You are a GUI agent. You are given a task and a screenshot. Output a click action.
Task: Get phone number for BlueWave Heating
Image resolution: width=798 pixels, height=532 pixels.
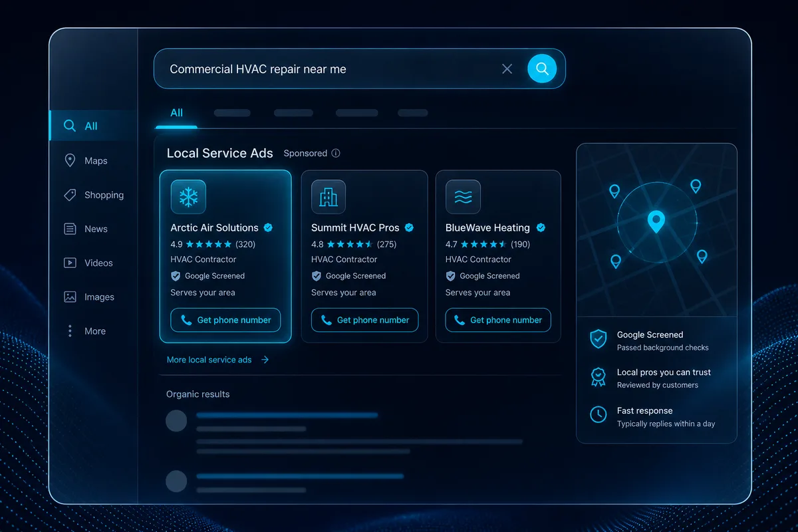[498, 320]
